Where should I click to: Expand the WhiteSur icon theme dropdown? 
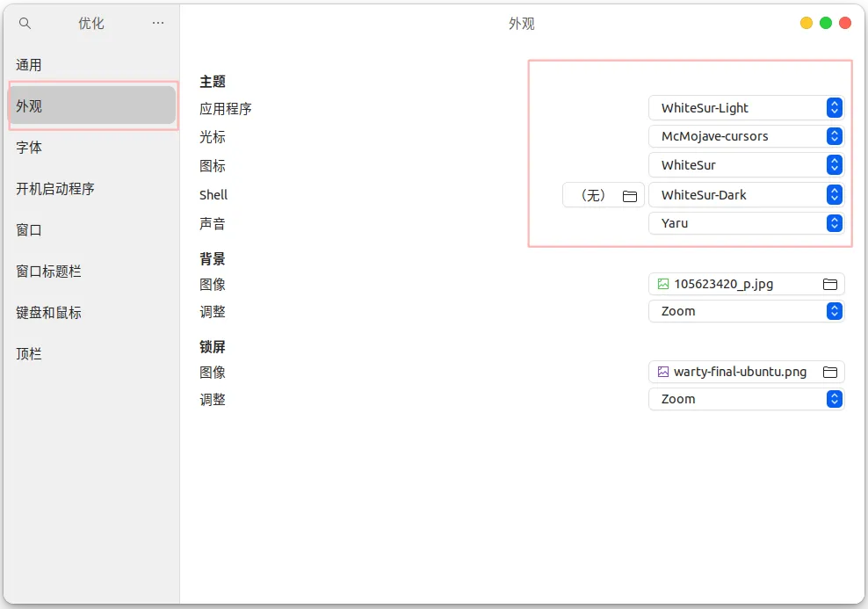click(746, 165)
